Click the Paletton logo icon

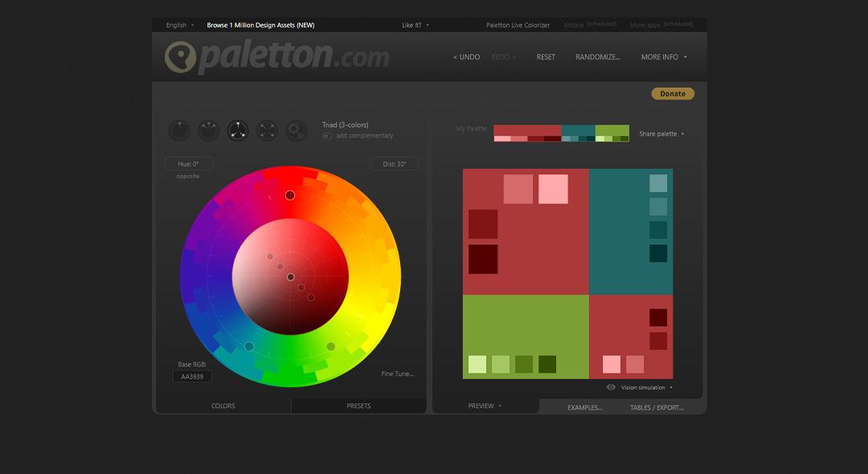pyautogui.click(x=181, y=57)
